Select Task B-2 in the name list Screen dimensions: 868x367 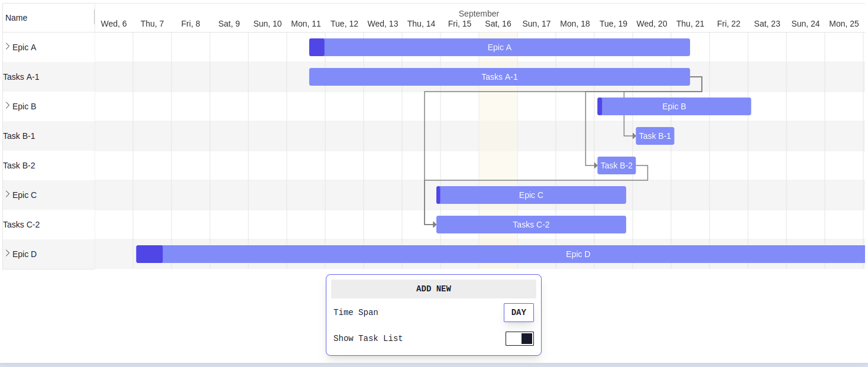[19, 165]
